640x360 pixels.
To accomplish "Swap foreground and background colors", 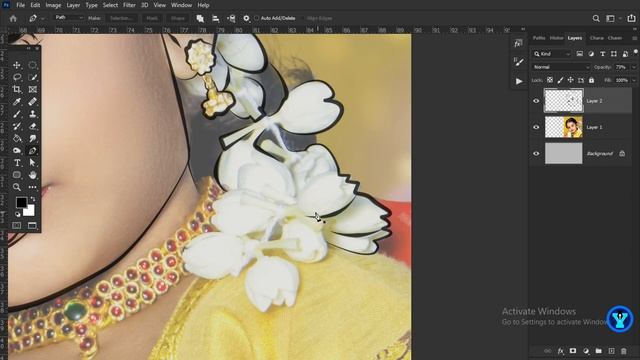I will pyautogui.click(x=33, y=200).
